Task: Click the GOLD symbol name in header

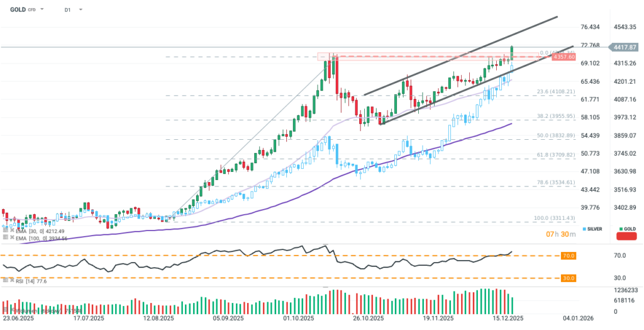Action: (17, 10)
